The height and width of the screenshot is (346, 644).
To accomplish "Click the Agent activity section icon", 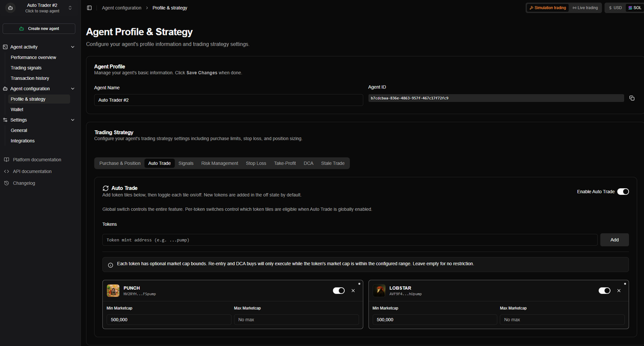I will click(x=5, y=47).
